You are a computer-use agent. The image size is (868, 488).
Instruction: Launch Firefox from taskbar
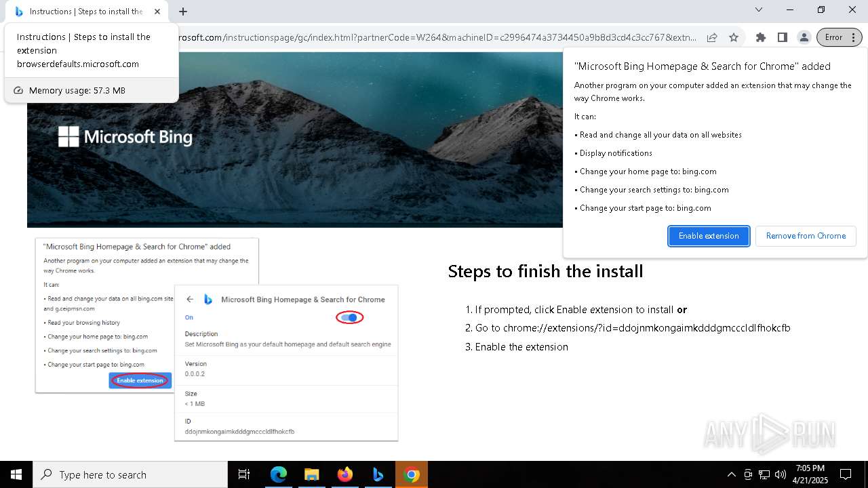click(x=344, y=474)
